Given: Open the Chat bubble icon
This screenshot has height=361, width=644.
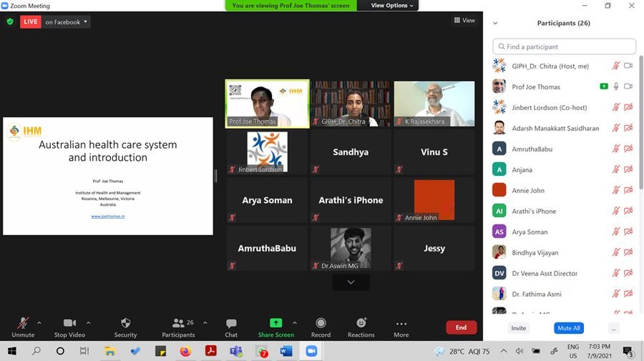Looking at the screenshot, I should pyautogui.click(x=231, y=323).
